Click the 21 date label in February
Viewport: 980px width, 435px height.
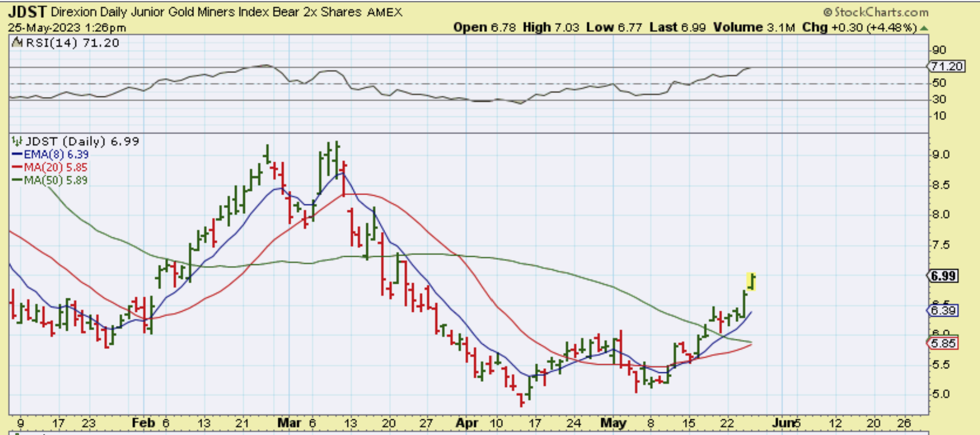tap(242, 423)
